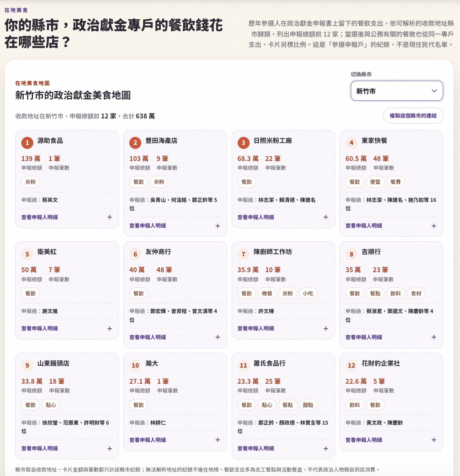460x476 pixels.
Task: Click reporter name 許文棟
Action: coord(266,311)
